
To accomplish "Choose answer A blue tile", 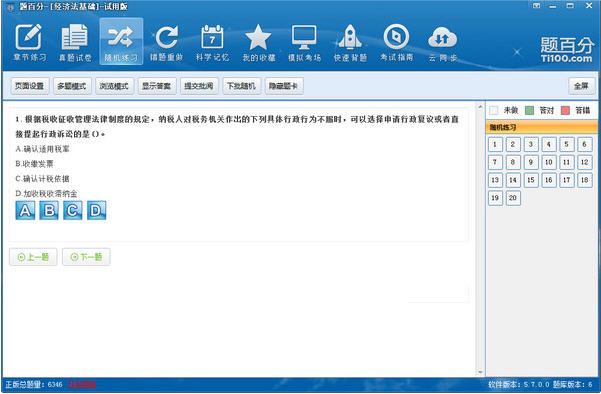I will click(x=25, y=210).
